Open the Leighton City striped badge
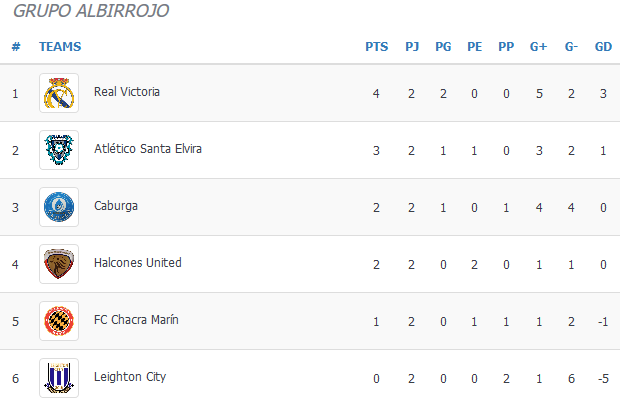This screenshot has width=620, height=416. coord(59,378)
